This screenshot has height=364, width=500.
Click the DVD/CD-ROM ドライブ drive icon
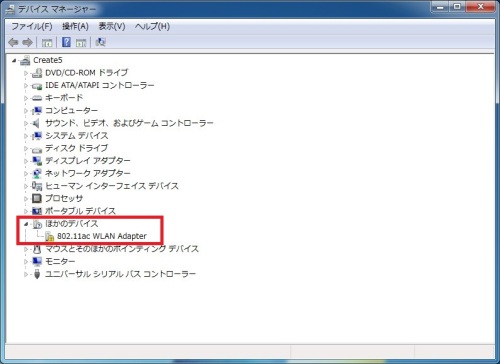point(37,73)
